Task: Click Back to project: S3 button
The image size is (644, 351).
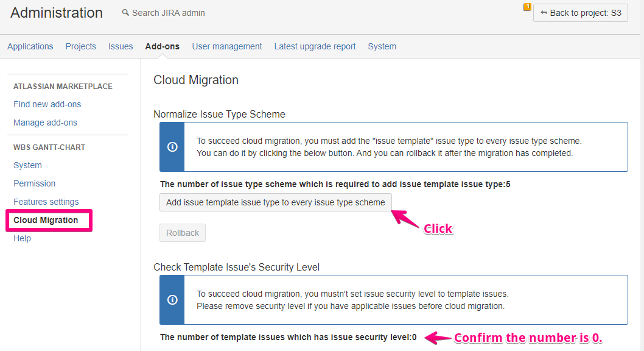Action: [x=580, y=13]
